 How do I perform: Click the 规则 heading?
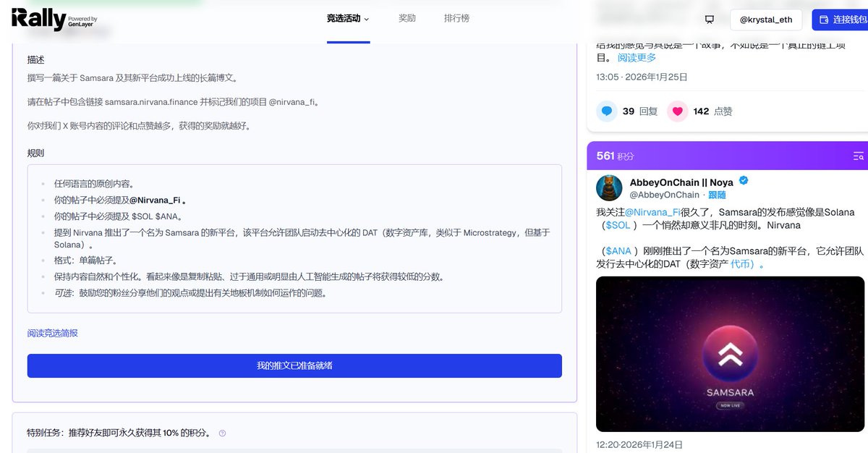(x=36, y=153)
